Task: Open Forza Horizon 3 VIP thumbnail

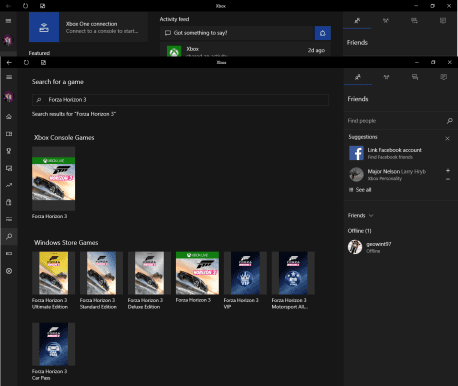Action: (245, 273)
